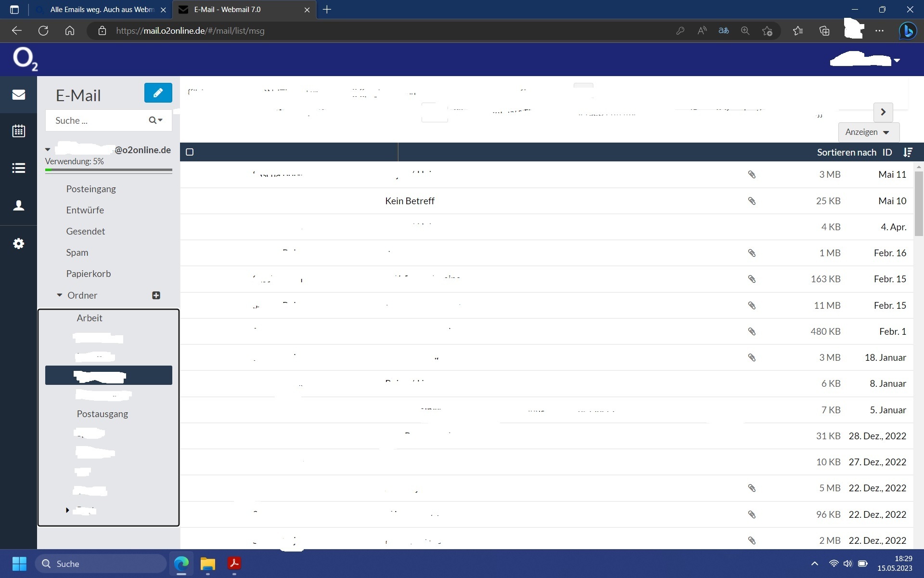The width and height of the screenshot is (924, 578).
Task: Open Windows Start menu
Action: tap(19, 564)
